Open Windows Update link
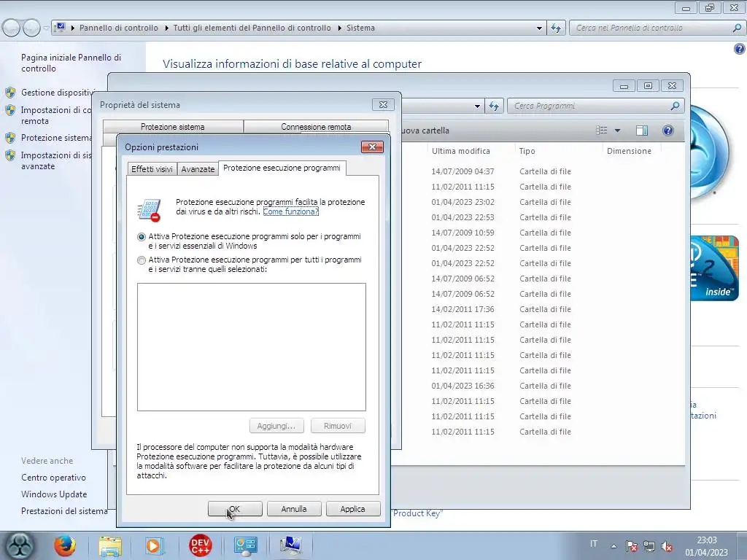The width and height of the screenshot is (747, 560). [x=54, y=494]
